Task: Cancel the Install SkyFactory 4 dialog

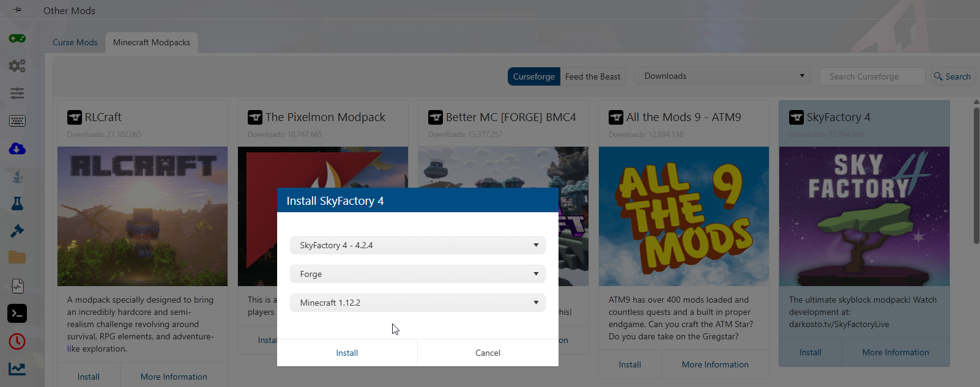Action: click(x=488, y=353)
